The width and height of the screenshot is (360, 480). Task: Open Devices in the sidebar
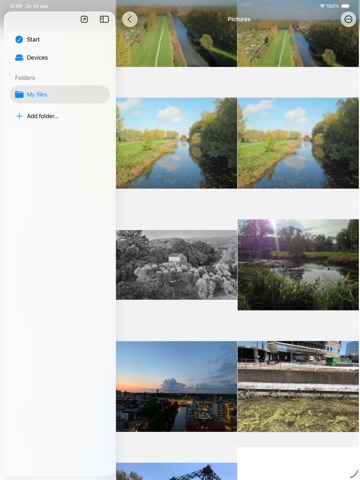[x=60, y=58]
